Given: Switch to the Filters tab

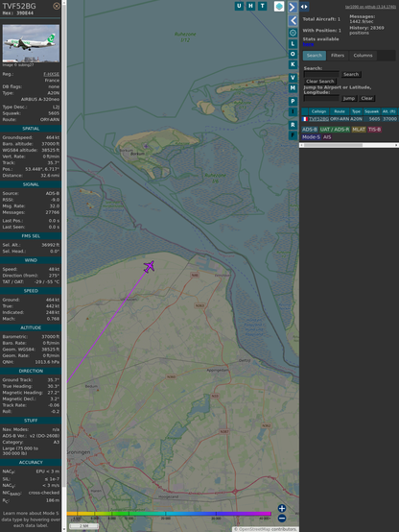Looking at the screenshot, I should 338,56.
